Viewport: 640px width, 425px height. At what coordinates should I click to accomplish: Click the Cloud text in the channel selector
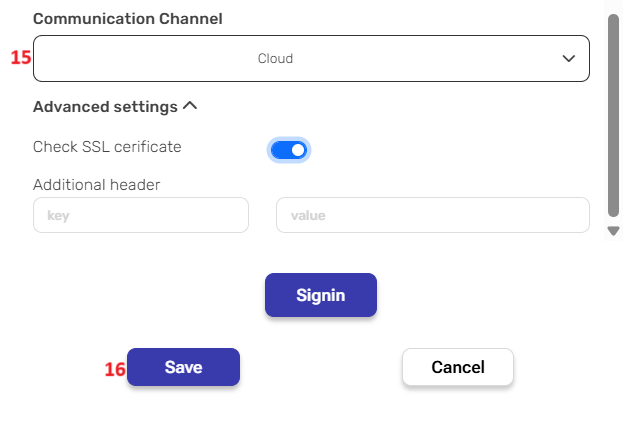coord(275,59)
